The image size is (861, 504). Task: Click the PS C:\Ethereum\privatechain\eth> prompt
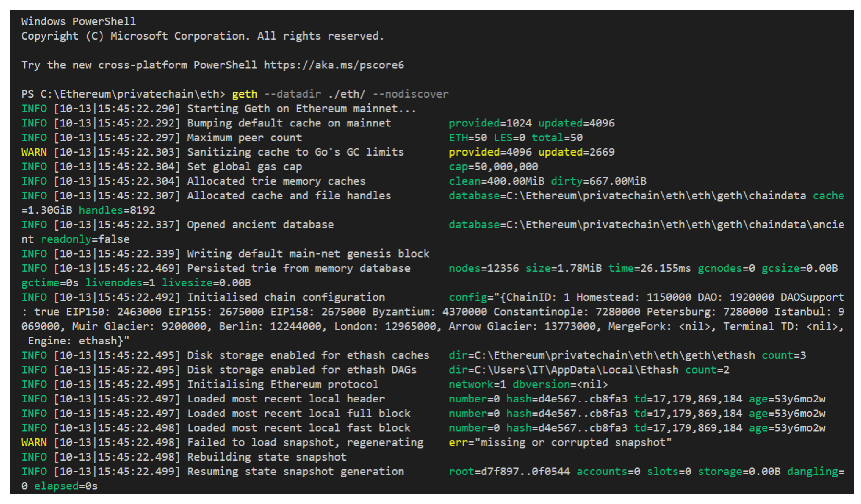[x=123, y=94]
